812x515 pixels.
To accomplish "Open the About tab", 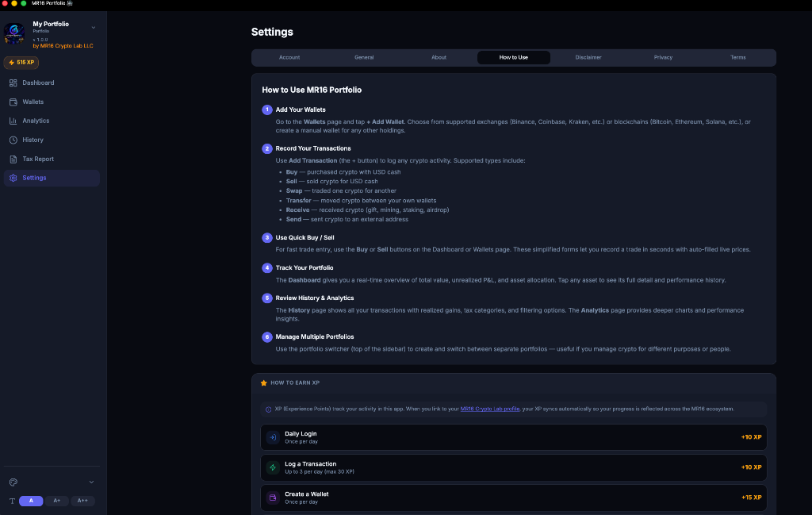I will pos(439,57).
